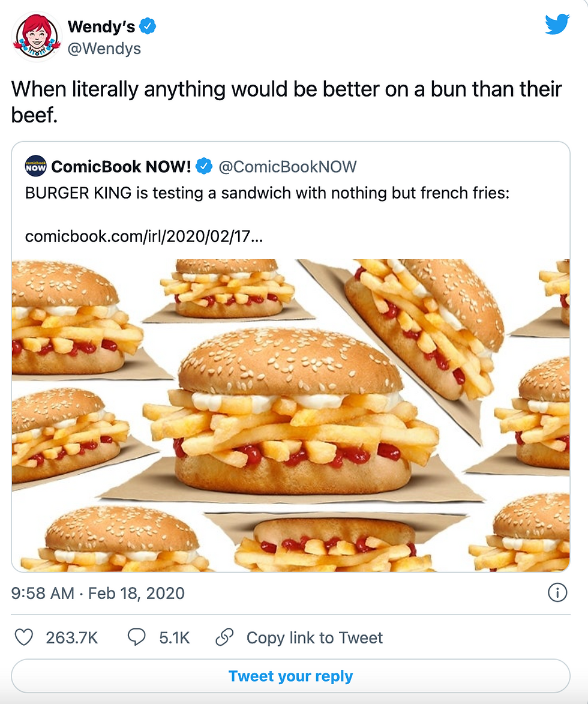588x704 pixels.
Task: Click Copy link to Tweet
Action: (315, 638)
